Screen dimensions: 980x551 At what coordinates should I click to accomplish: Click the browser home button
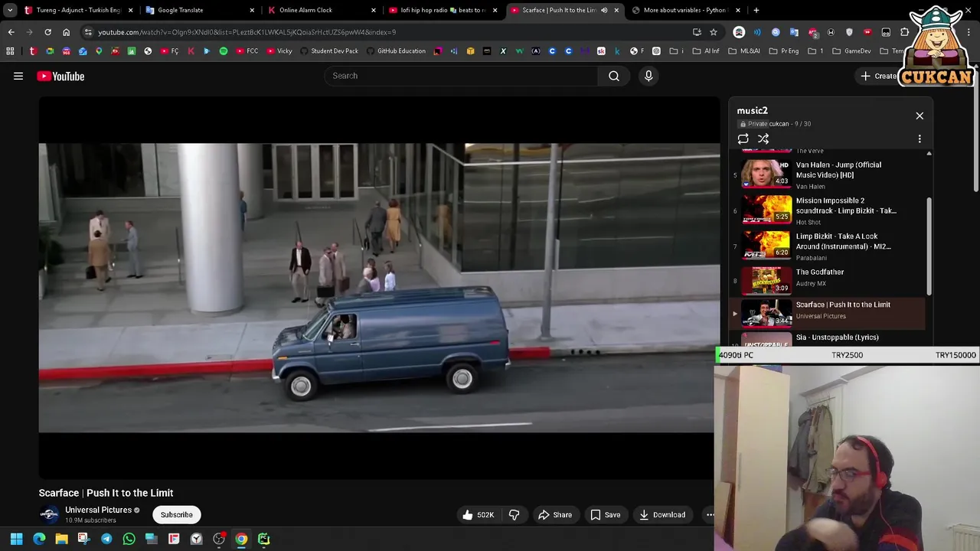[x=66, y=32]
